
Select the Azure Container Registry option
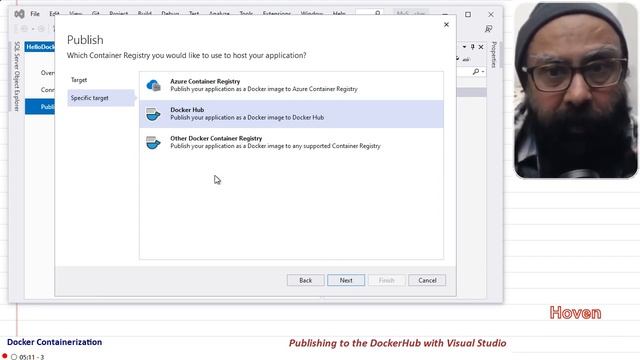pyautogui.click(x=291, y=85)
